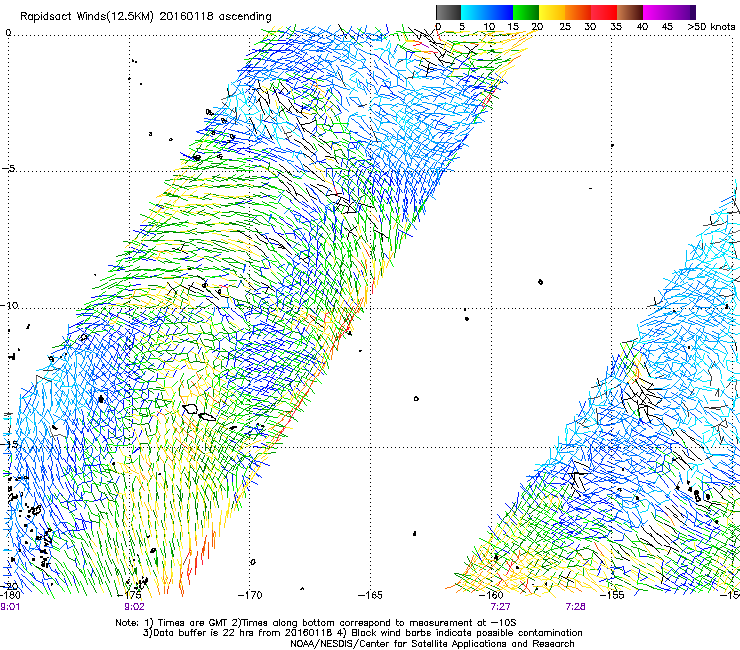Screen dimensions: 740x650
Task: Click the '-160' longitude label
Action: (x=491, y=595)
